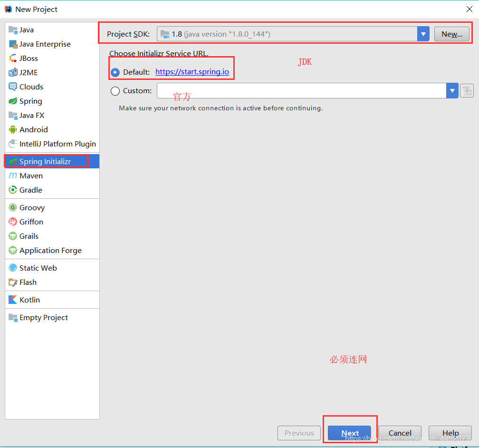Select the Empty Project label

[44, 318]
